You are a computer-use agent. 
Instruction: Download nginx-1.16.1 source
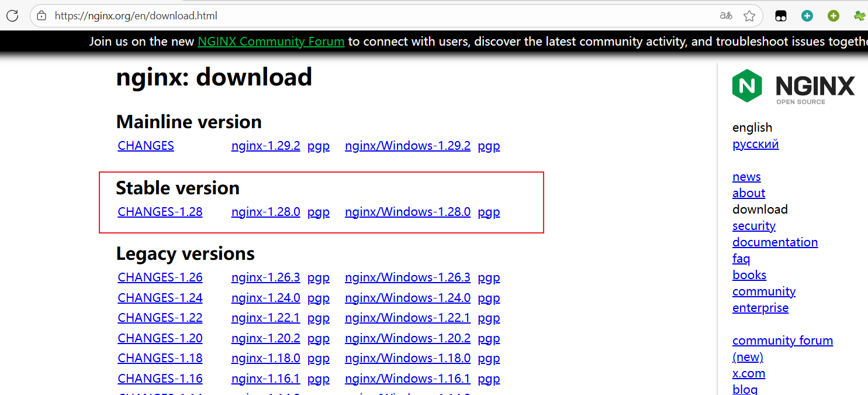pyautogui.click(x=265, y=379)
